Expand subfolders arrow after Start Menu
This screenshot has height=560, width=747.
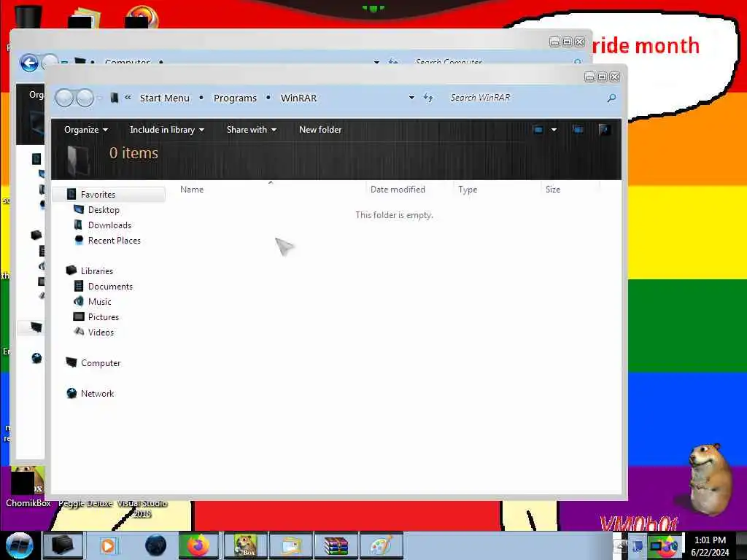[201, 98]
